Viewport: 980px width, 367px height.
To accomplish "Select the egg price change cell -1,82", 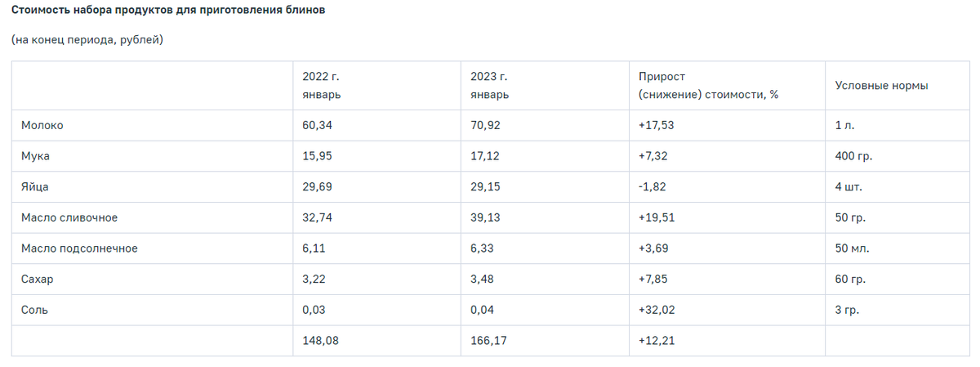I will 653,187.
